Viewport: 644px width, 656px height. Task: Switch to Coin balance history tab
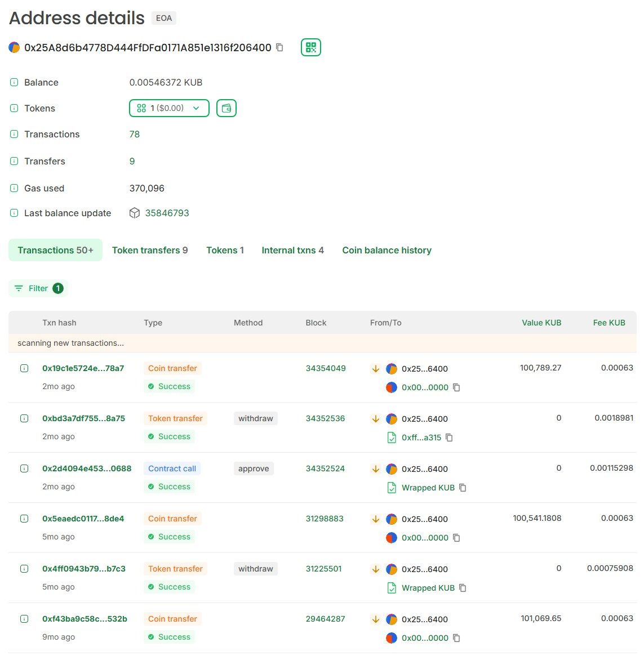[x=387, y=250]
